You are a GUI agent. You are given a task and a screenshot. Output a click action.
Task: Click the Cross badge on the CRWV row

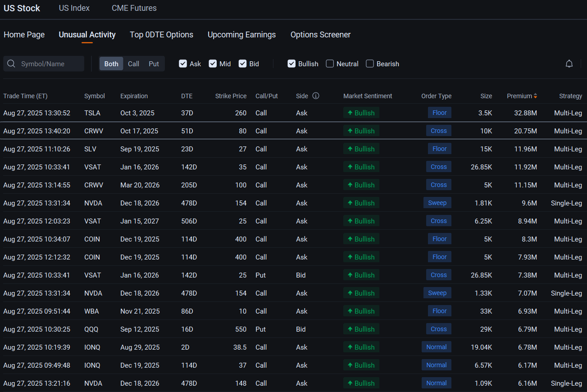click(x=438, y=130)
